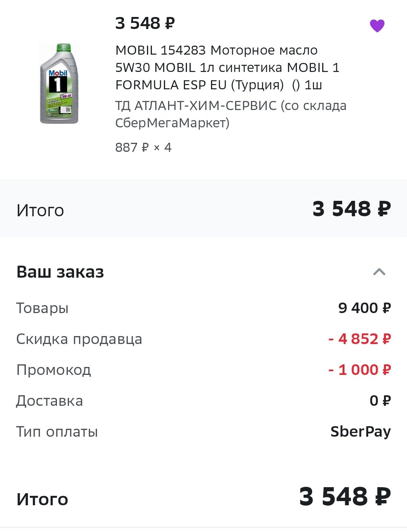Viewport: 407px width, 532px height.
Task: Select the product price 3 548 ₽ at top
Action: coord(145,23)
